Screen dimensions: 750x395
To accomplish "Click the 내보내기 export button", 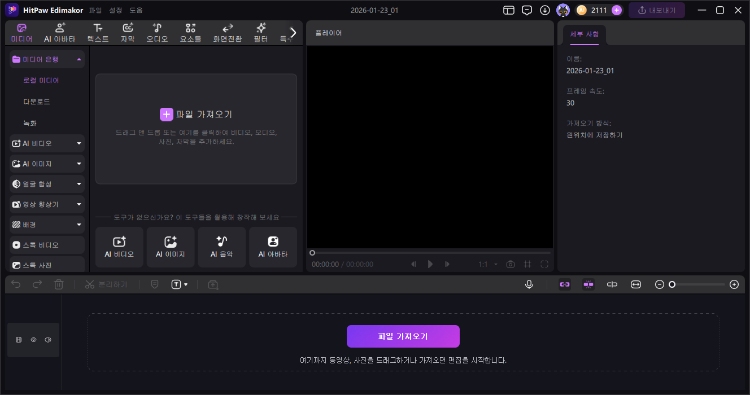I will pos(657,10).
